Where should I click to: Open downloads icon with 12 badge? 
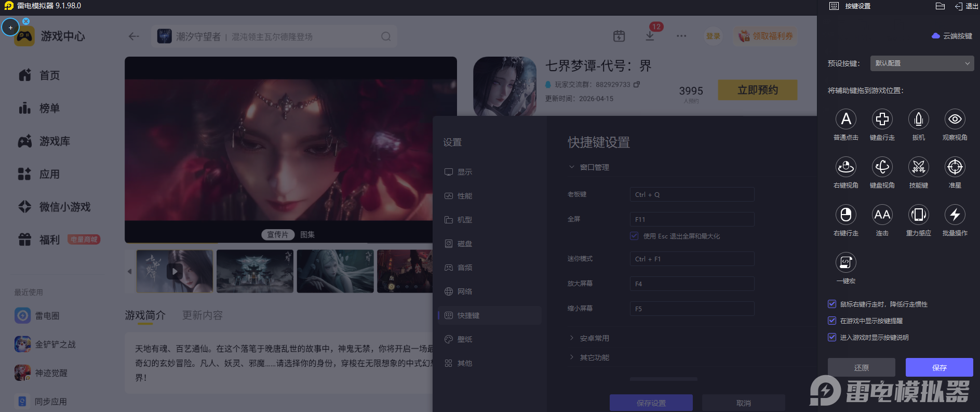point(650,36)
